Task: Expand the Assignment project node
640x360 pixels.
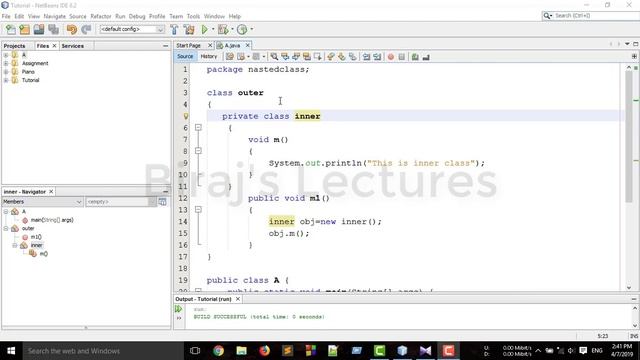Action: pyautogui.click(x=6, y=63)
